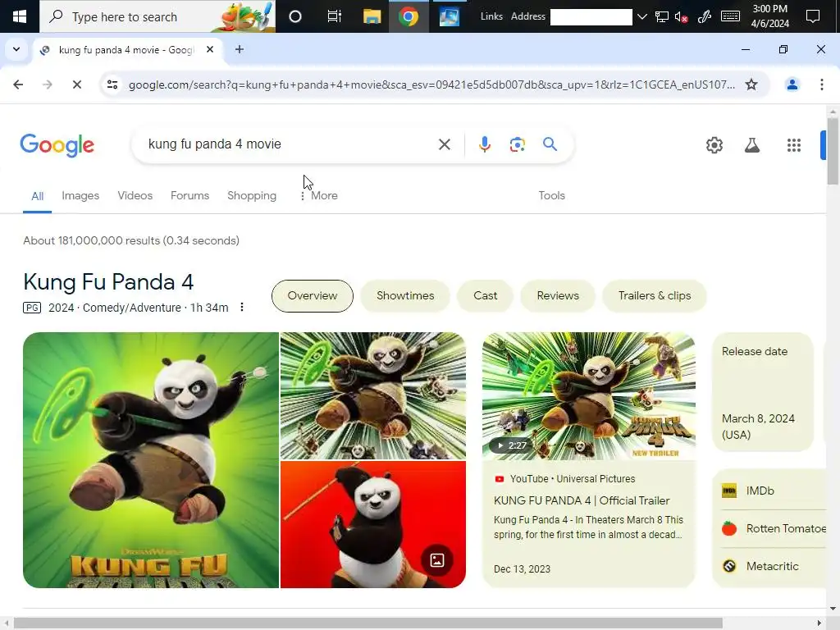Open File Explorer from taskbar
840x630 pixels.
372,16
